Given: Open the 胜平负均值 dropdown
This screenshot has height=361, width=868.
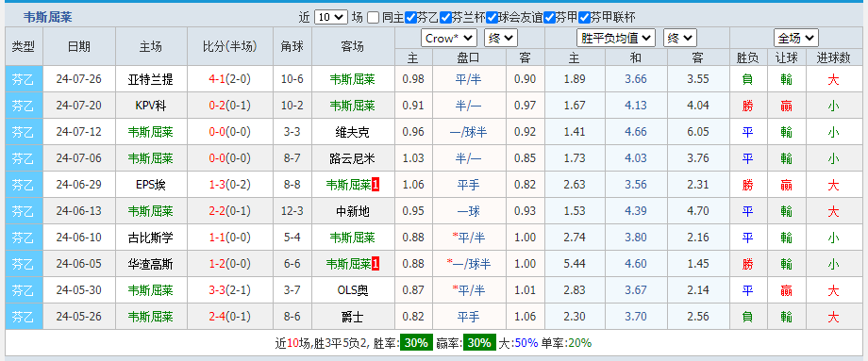Looking at the screenshot, I should (616, 38).
